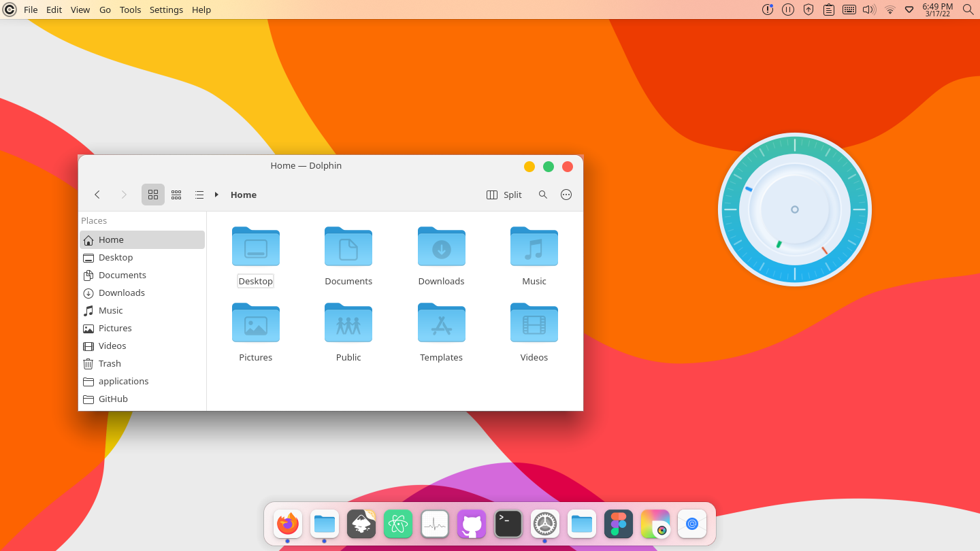Launch GitHub Desktop from the dock

coord(472,524)
